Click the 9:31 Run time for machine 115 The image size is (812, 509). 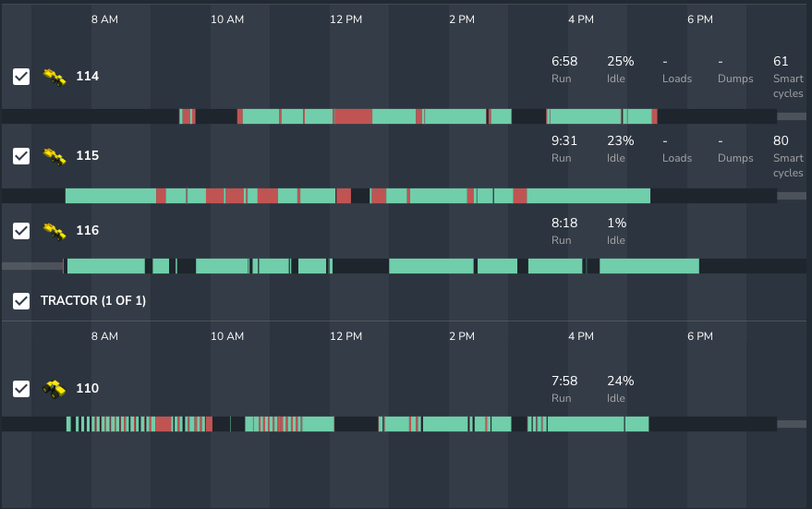point(564,141)
